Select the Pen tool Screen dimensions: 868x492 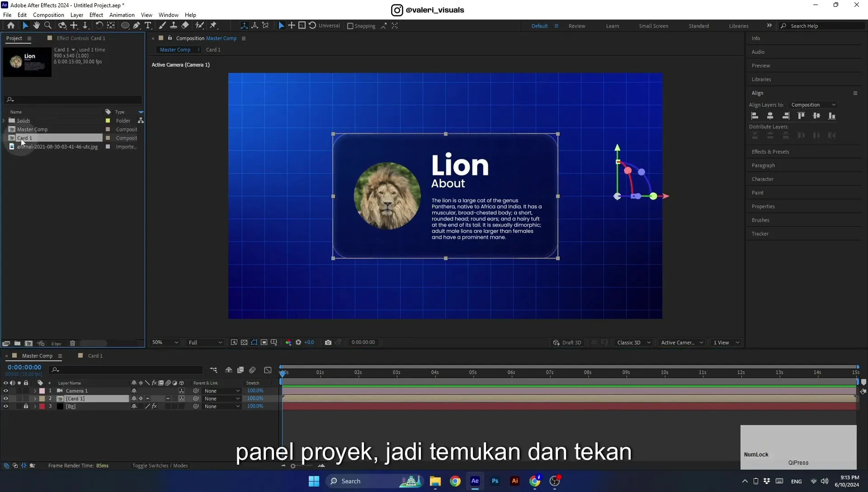137,26
